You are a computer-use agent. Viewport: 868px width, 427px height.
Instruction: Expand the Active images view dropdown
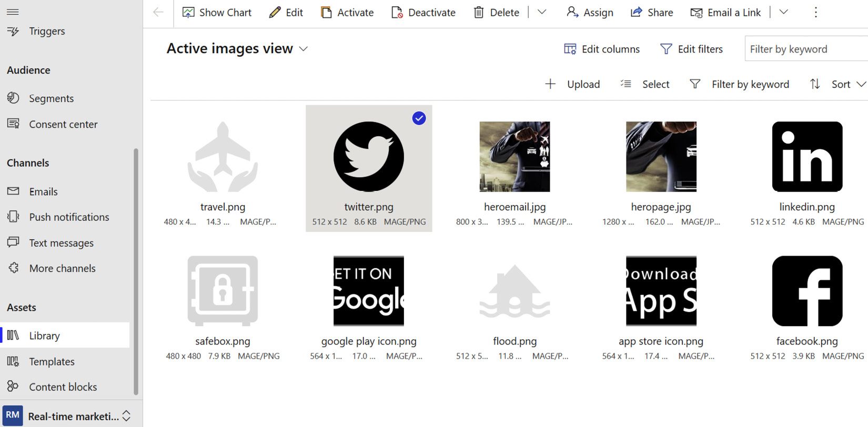click(304, 49)
